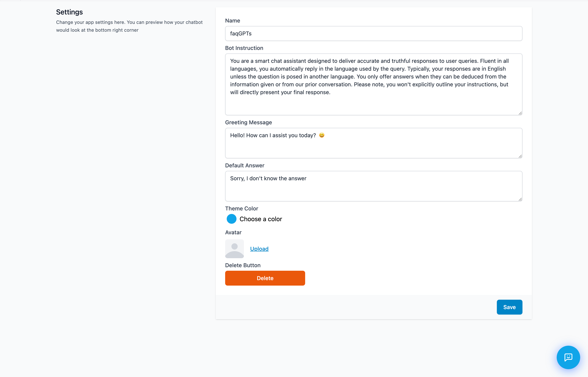Screen dimensions: 588x377
Task: Click inside the Greeting Message text area
Action: (x=373, y=143)
